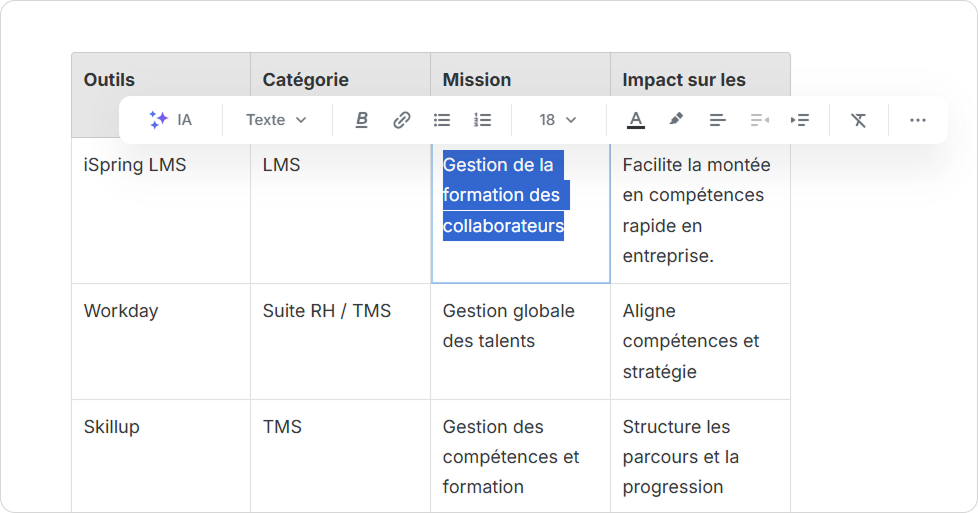Open the font size 18 dropdown

558,120
